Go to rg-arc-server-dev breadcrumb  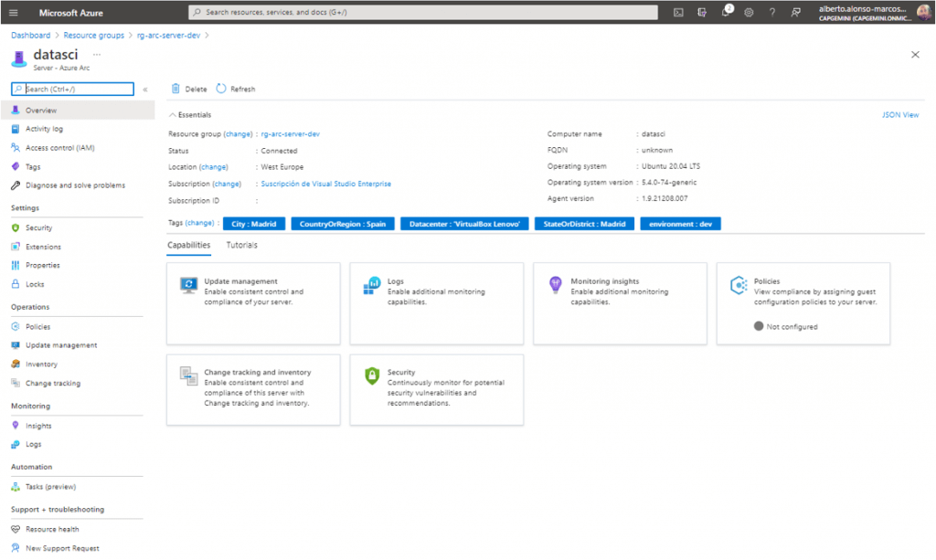(168, 36)
